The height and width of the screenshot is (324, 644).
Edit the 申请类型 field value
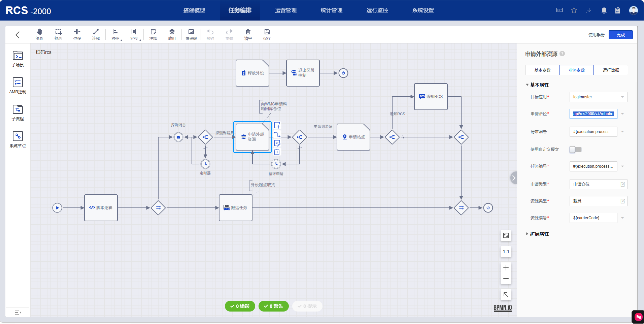point(599,184)
